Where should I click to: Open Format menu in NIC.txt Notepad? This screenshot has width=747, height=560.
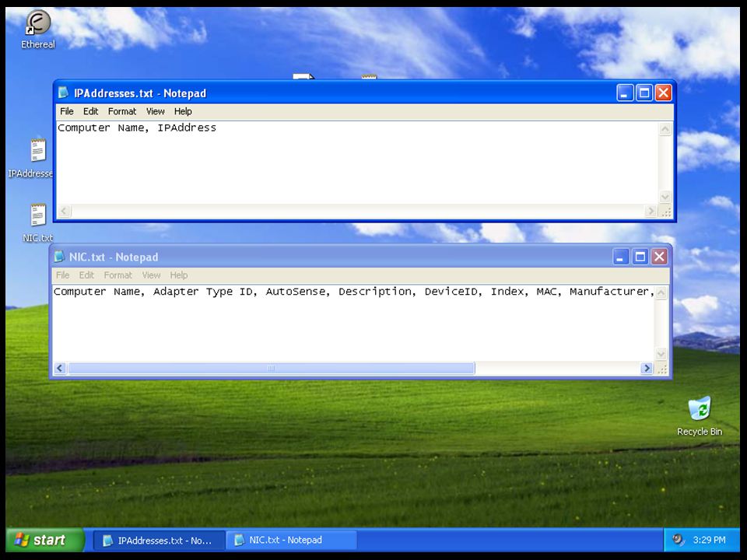click(117, 275)
